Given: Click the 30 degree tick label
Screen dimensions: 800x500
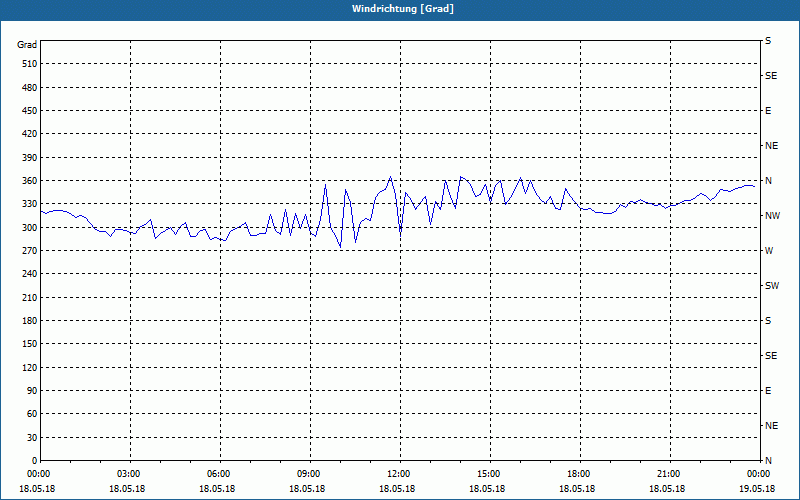Looking at the screenshot, I should point(32,437).
